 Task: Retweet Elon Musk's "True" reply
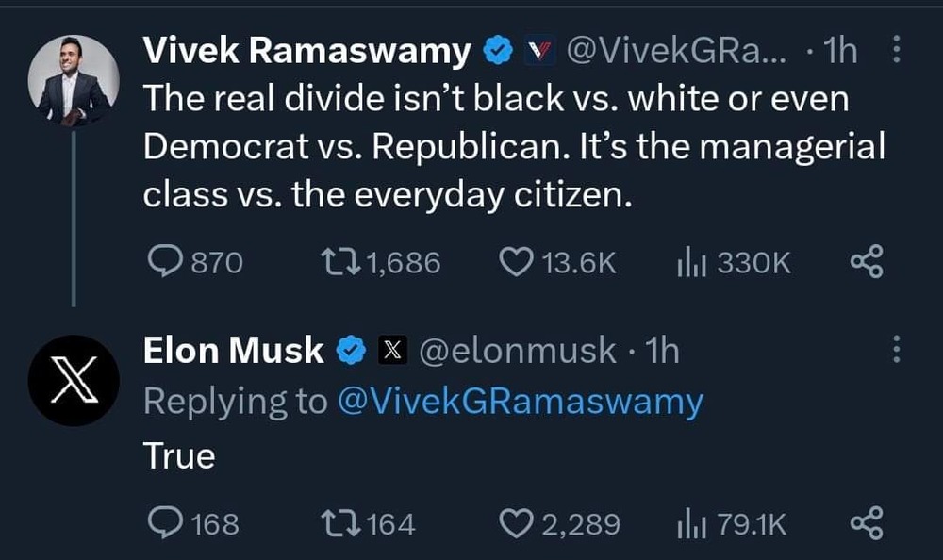tap(338, 522)
